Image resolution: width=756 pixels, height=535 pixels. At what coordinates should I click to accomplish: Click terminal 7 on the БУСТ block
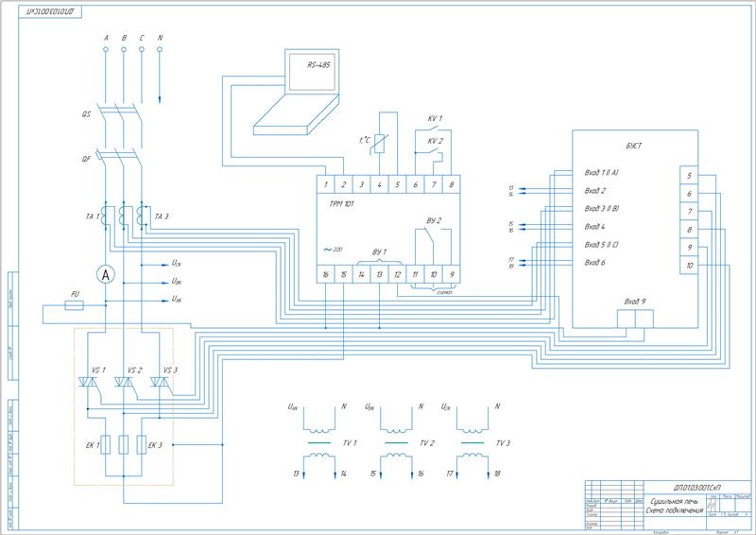[x=689, y=212]
